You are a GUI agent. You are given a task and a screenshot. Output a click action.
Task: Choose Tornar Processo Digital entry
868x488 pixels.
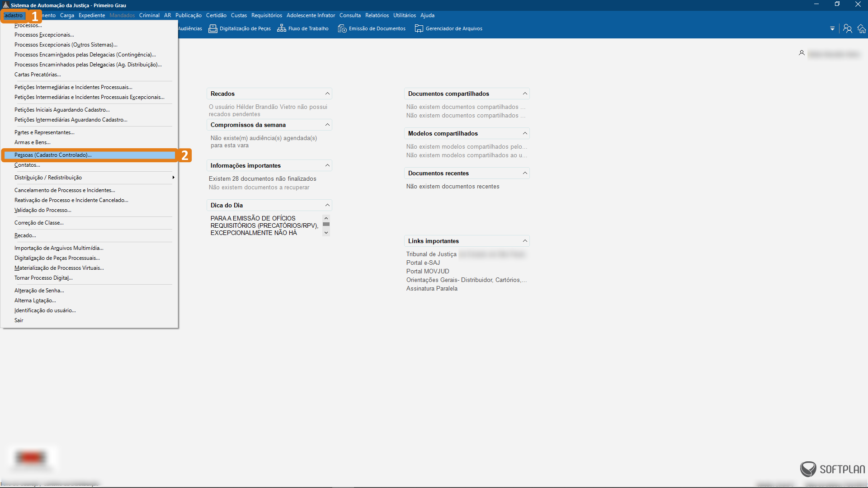tap(43, 278)
